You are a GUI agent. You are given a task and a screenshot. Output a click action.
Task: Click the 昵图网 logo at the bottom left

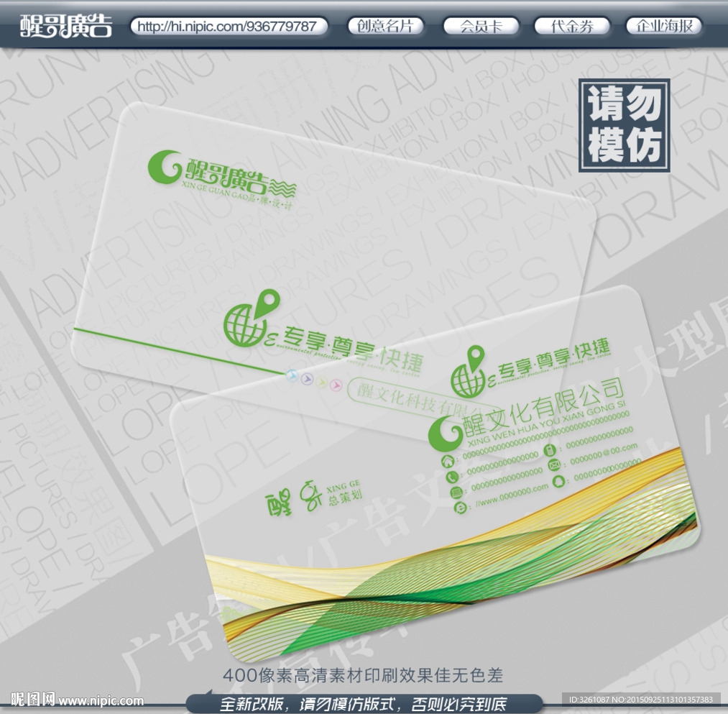pyautogui.click(x=32, y=699)
